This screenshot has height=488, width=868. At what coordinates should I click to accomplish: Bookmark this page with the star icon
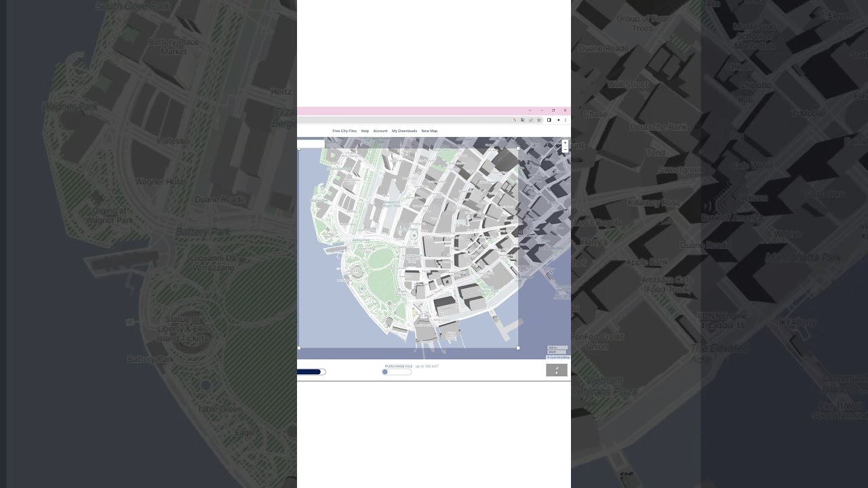click(539, 120)
